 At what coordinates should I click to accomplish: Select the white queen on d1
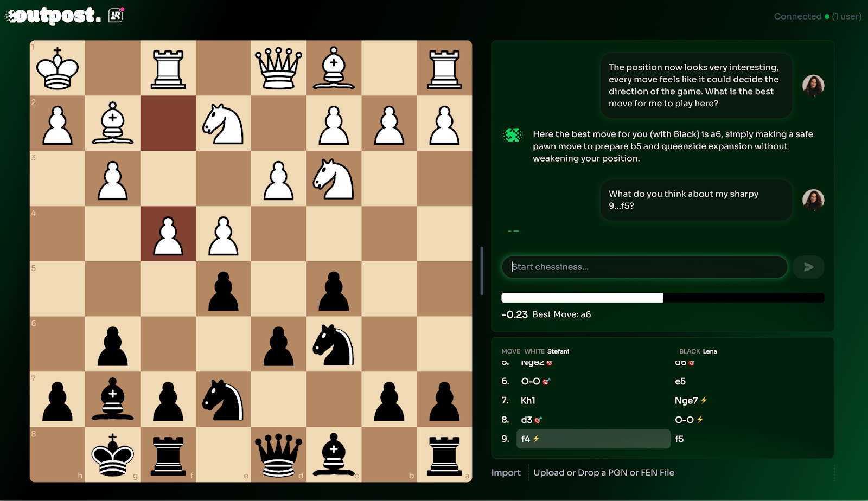click(x=278, y=68)
